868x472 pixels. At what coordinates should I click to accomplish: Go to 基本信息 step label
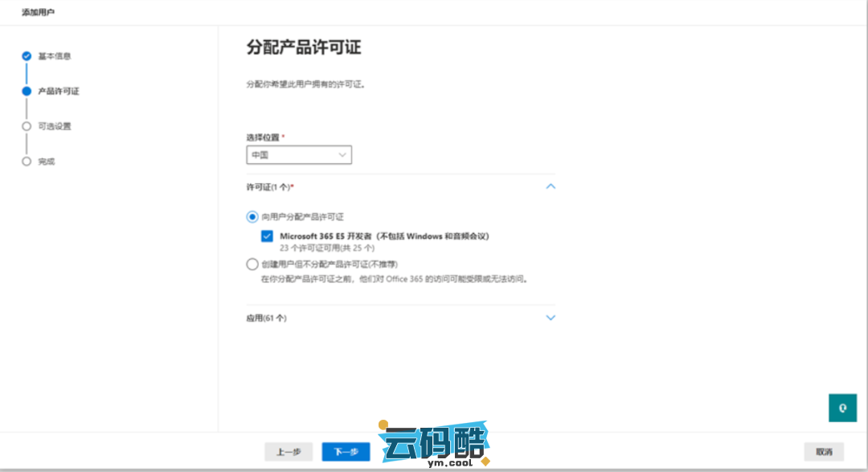point(55,56)
